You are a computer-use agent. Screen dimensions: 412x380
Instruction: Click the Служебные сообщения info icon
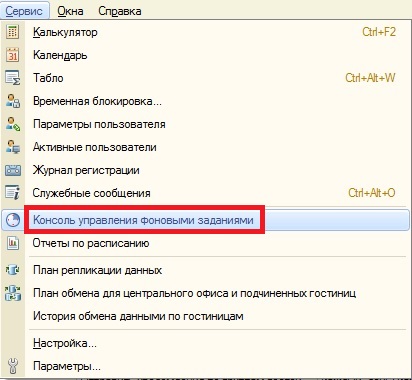pos(13,193)
